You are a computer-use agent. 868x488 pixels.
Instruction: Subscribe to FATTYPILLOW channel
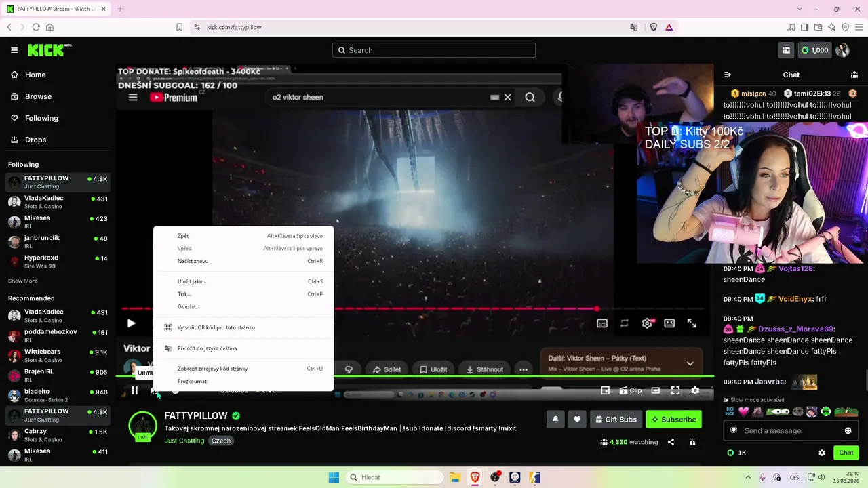pos(674,420)
